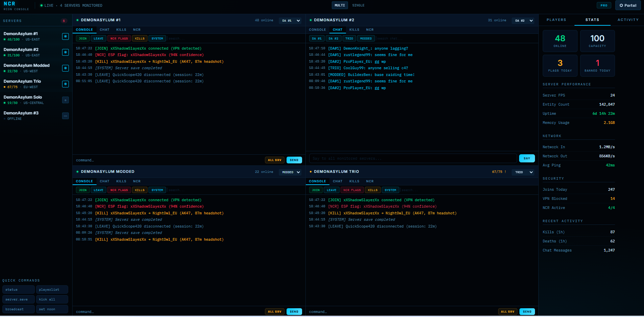The height and width of the screenshot is (317, 644).
Task: Click the PRO badge
Action: (x=604, y=5)
